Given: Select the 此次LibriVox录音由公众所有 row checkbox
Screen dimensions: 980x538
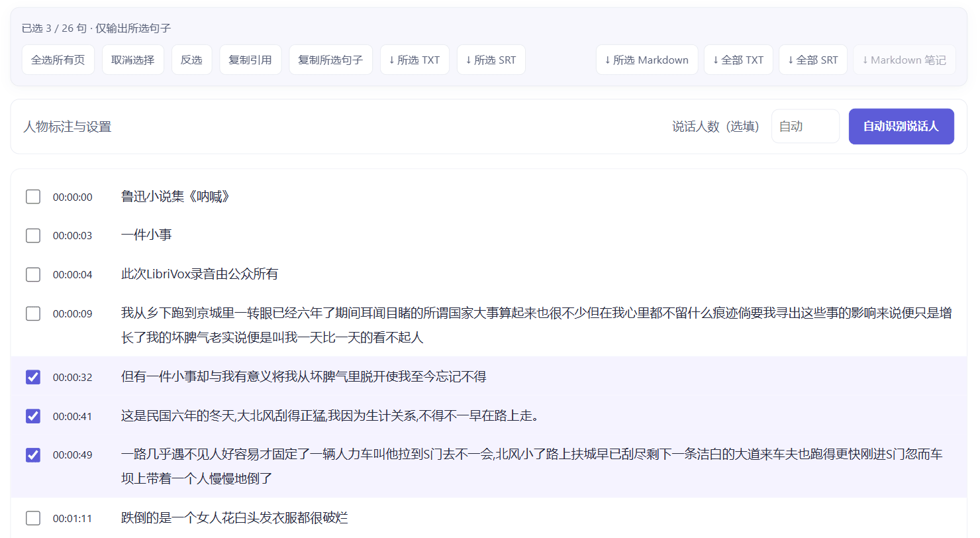Looking at the screenshot, I should tap(33, 274).
